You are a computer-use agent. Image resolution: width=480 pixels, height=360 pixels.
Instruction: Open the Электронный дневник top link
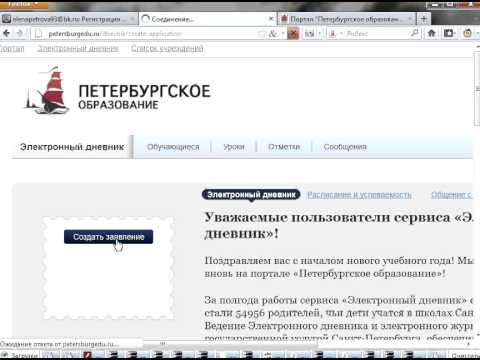78,48
